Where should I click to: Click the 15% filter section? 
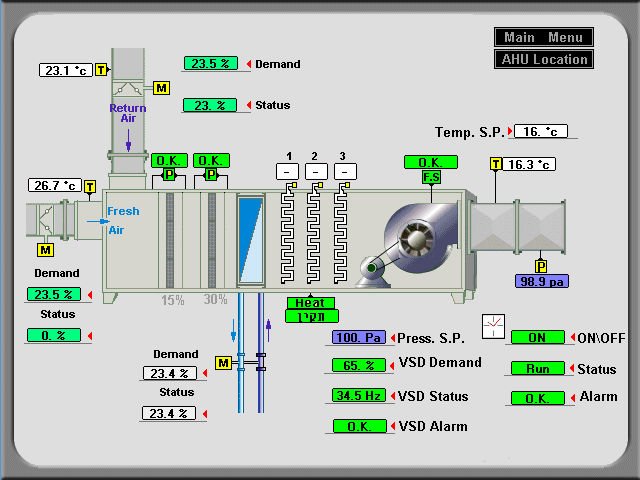pyautogui.click(x=170, y=240)
